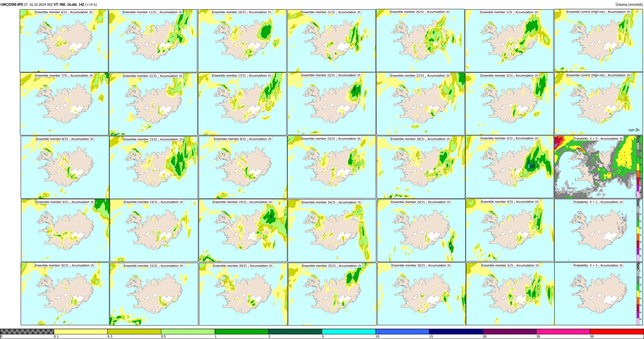This screenshot has width=644, height=339.
Task: Open the Ensemble member 19/31 map
Action: pos(243,230)
